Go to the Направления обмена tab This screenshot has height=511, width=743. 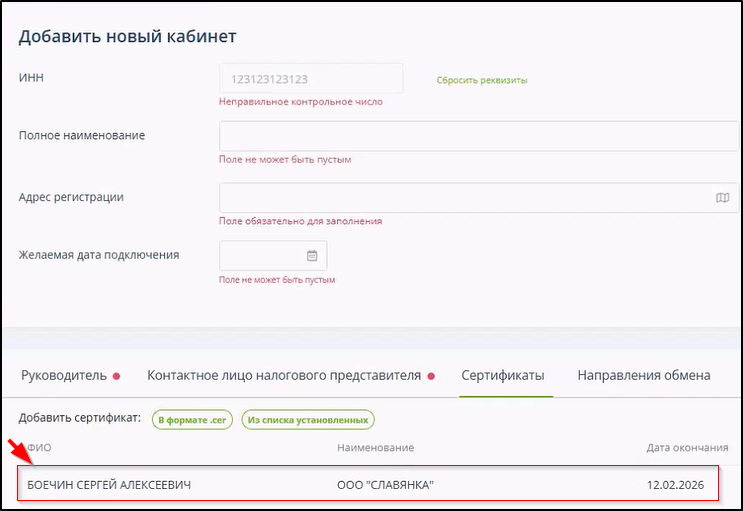[643, 375]
